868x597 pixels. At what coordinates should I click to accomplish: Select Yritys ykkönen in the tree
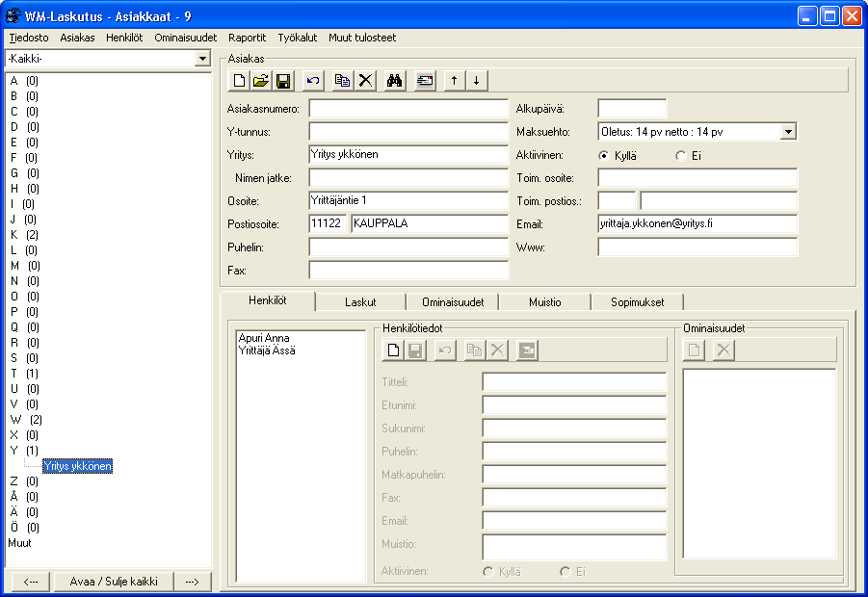[77, 466]
